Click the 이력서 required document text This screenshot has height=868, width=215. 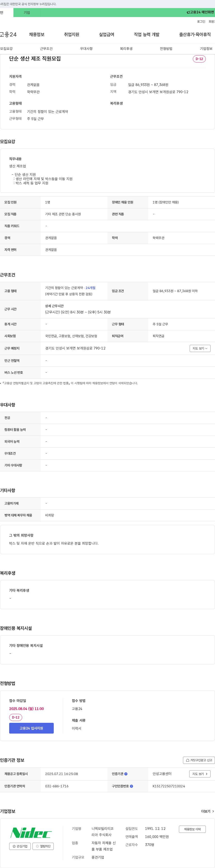tap(77, 728)
